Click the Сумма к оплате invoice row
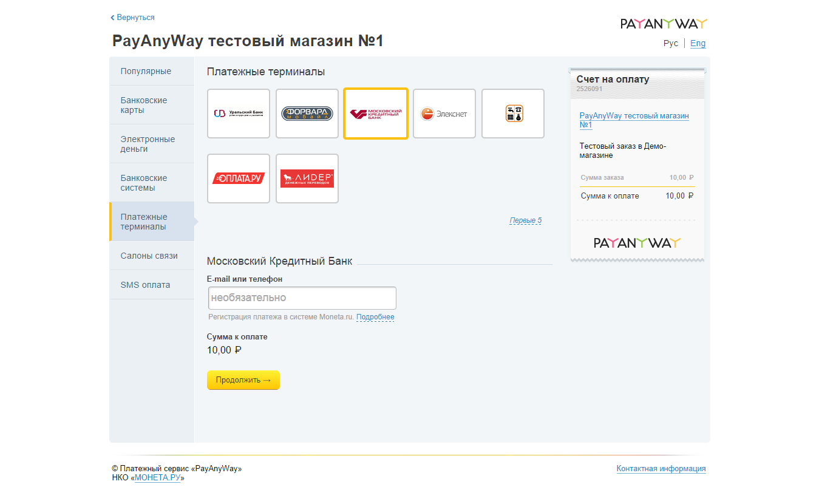819x504 pixels. click(x=637, y=196)
